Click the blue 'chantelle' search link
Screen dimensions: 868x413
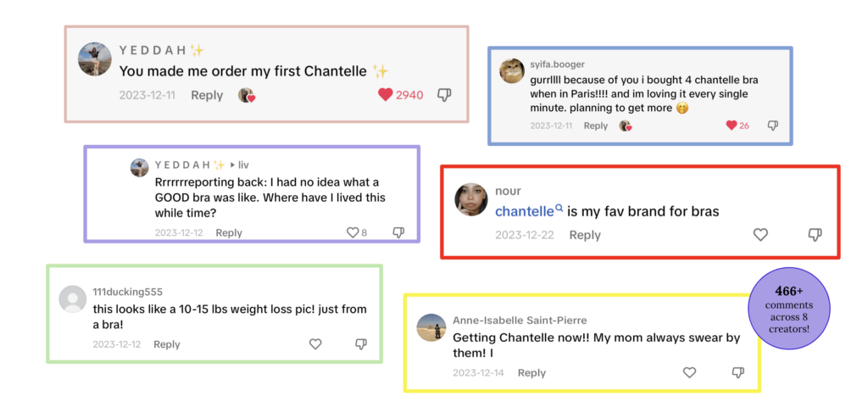pyautogui.click(x=525, y=211)
